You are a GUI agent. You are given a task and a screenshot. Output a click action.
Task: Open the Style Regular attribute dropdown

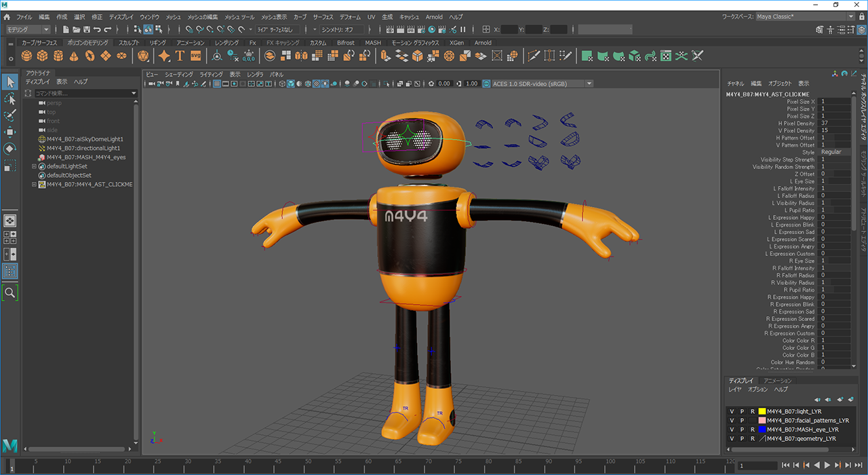tap(835, 152)
